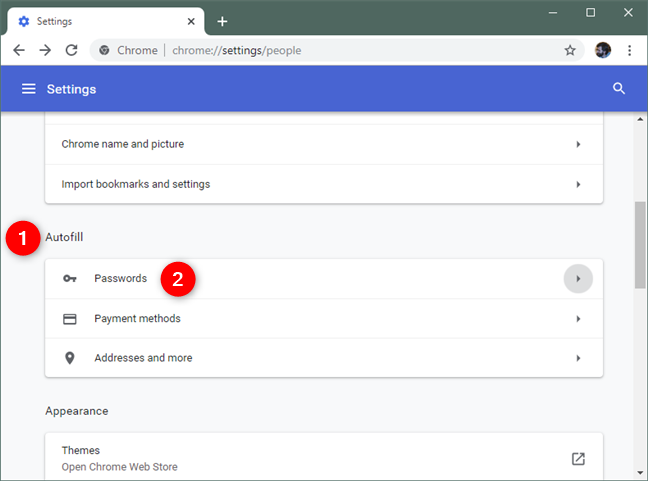Expand Addresses and more arrow
Image resolution: width=648 pixels, height=481 pixels.
coord(578,358)
